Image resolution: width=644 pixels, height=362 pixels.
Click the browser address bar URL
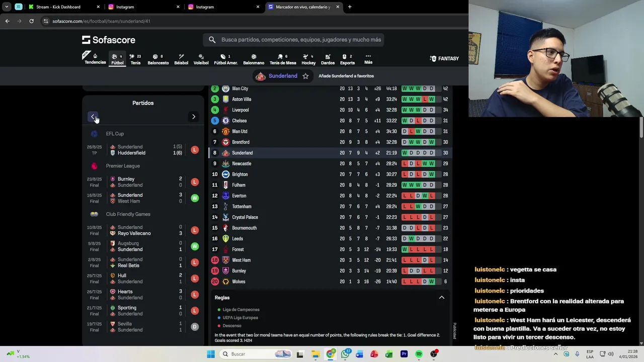101,21
